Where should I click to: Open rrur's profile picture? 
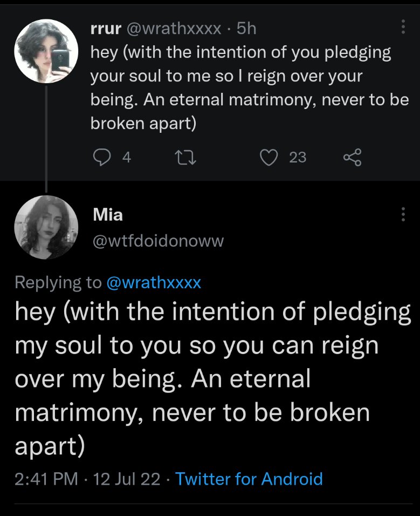pos(46,51)
